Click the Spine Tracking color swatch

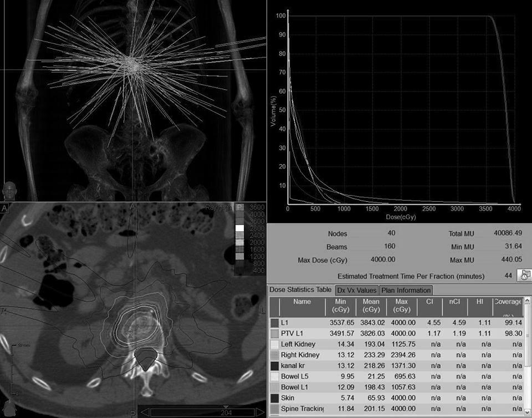(x=274, y=409)
